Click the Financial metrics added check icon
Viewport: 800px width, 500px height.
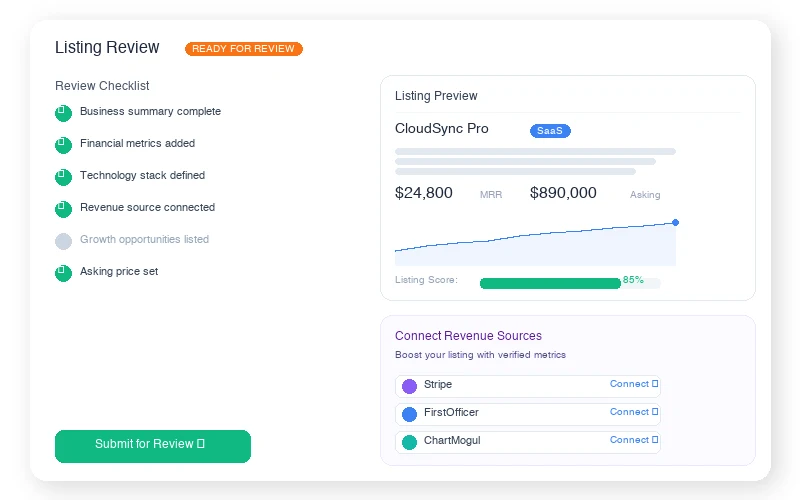point(63,145)
